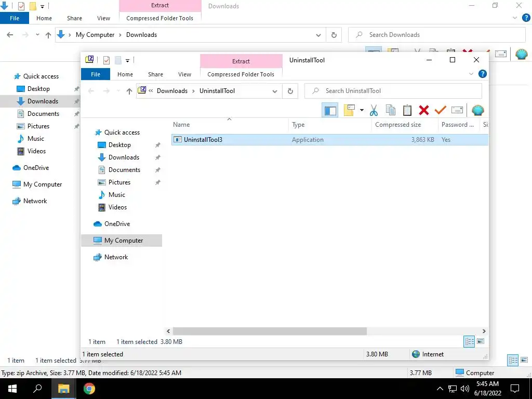Screen dimensions: 532x399
Task: Toggle the navigation pane button in UninstallTool toolbar
Action: (x=330, y=110)
